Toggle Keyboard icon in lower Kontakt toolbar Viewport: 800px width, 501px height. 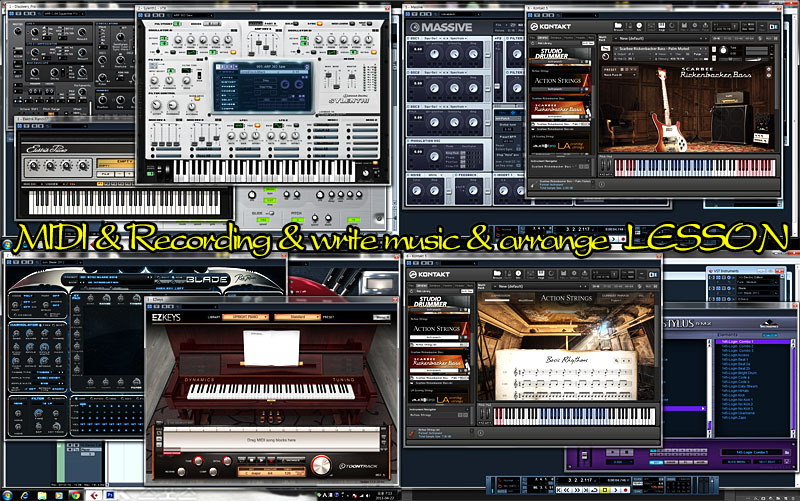[541, 274]
